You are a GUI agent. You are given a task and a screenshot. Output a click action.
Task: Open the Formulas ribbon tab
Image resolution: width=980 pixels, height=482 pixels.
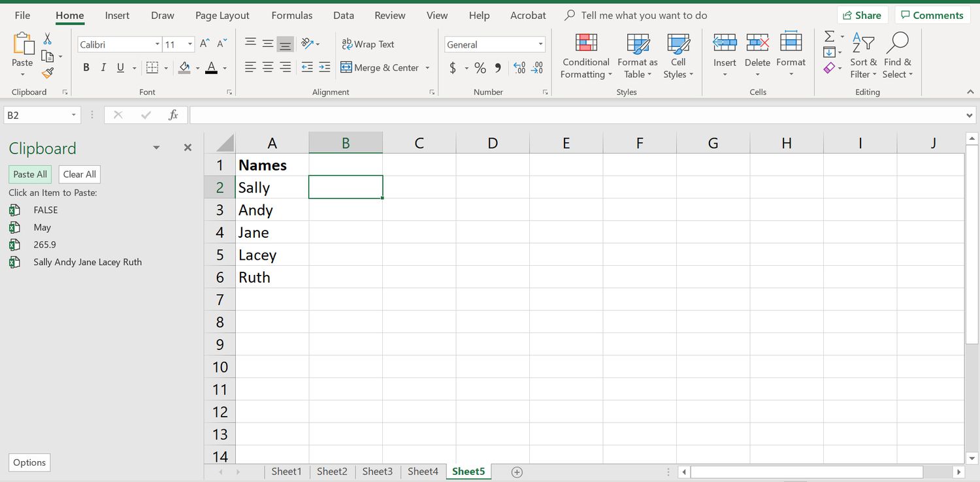291,15
